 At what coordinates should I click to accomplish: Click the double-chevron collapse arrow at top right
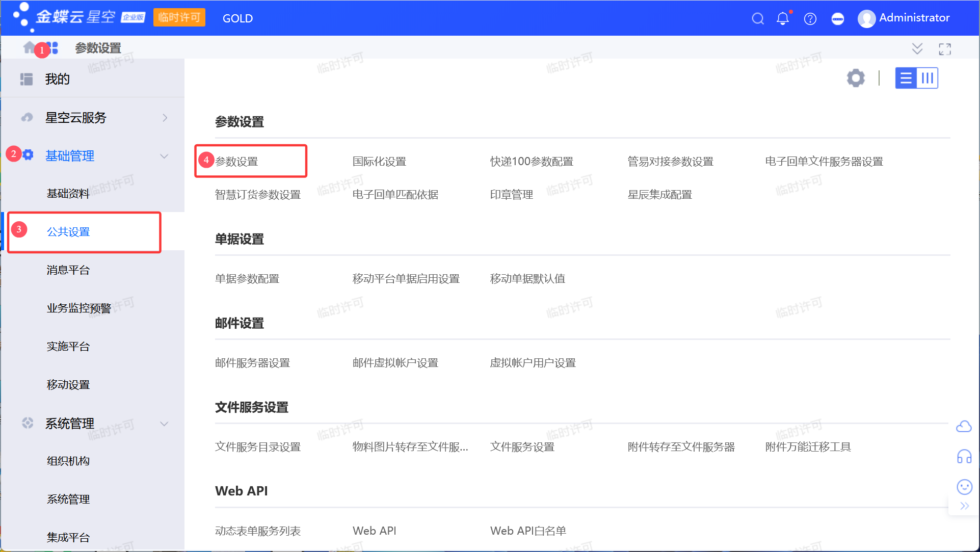(917, 48)
